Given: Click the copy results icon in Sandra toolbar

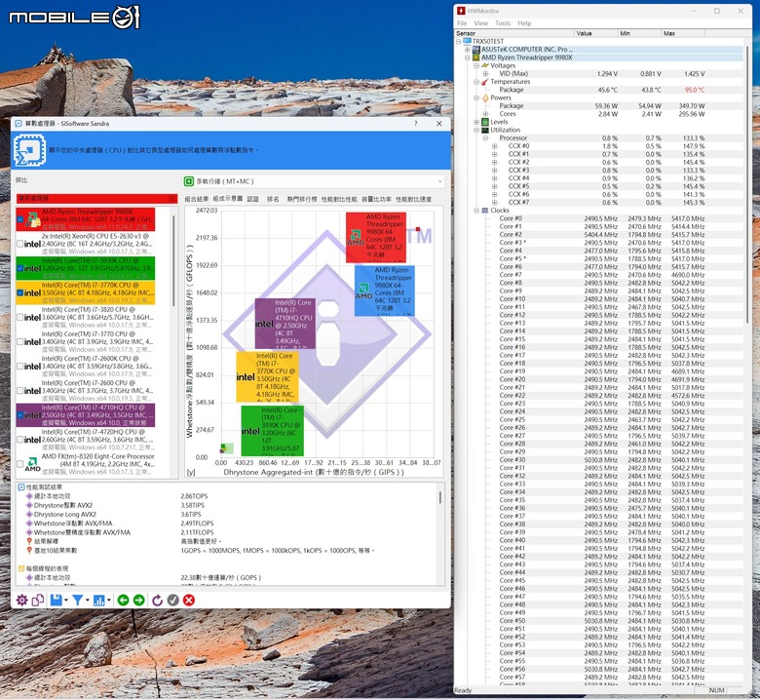Looking at the screenshot, I should pos(38,601).
